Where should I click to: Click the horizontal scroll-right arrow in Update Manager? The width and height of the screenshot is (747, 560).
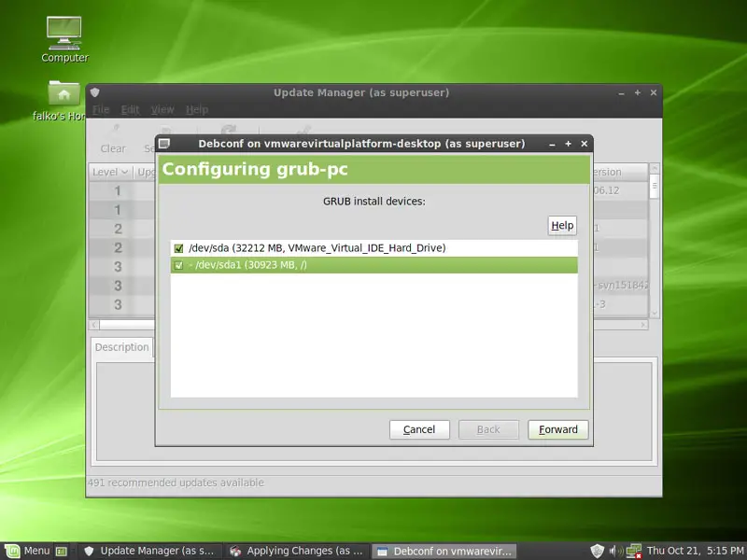[643, 325]
